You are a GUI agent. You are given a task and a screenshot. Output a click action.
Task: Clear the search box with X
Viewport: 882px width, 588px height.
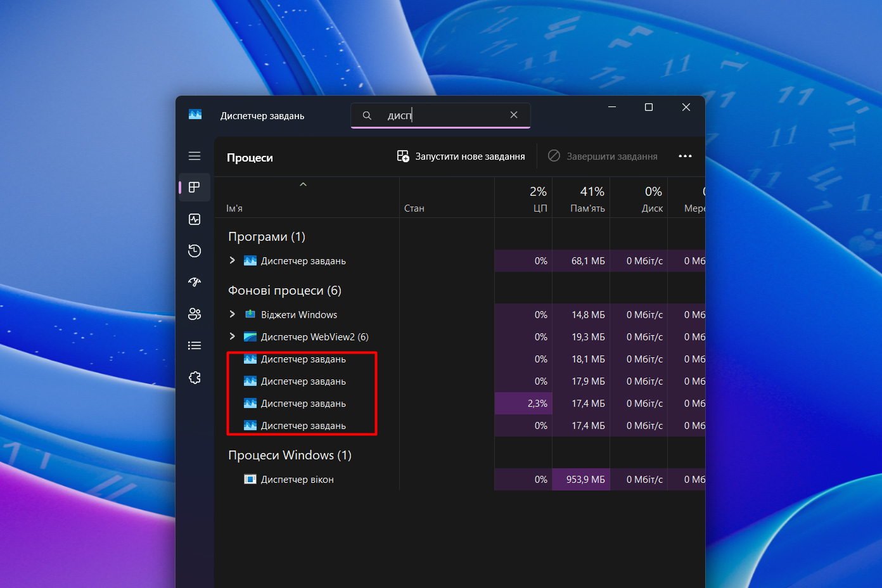coord(514,115)
